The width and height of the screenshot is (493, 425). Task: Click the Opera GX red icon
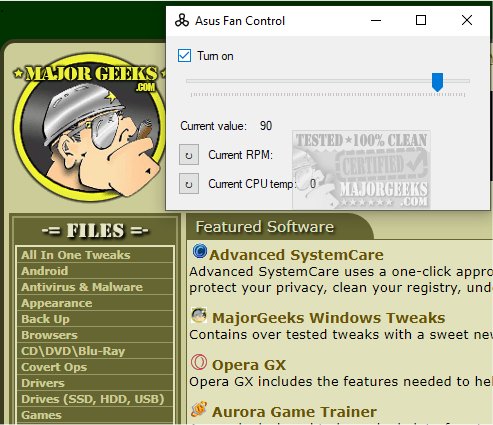(x=199, y=362)
